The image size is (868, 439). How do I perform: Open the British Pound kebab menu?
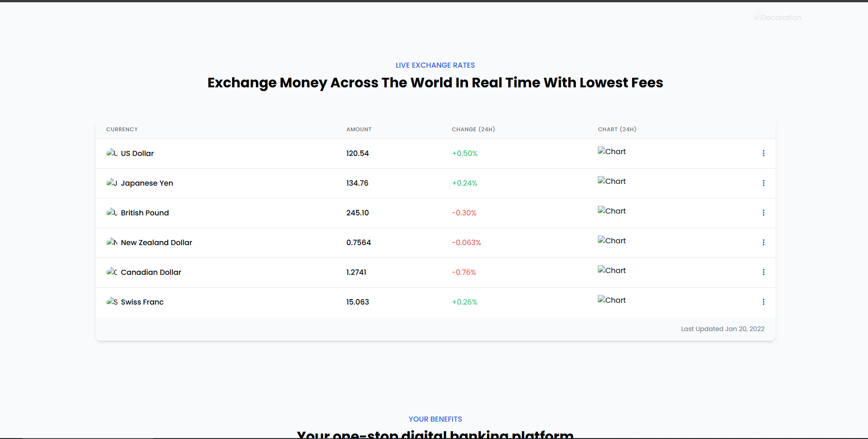coord(763,213)
